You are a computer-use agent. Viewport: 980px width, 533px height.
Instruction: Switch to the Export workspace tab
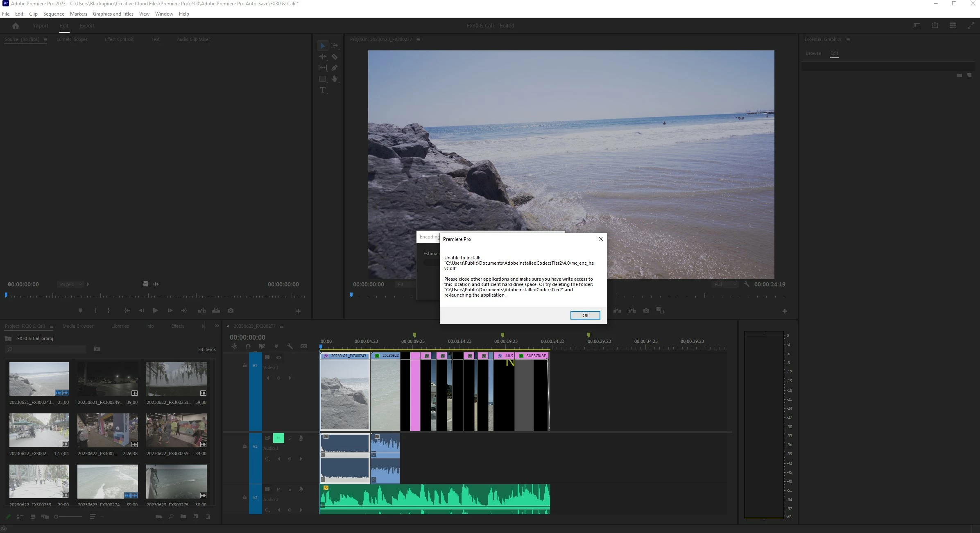87,25
